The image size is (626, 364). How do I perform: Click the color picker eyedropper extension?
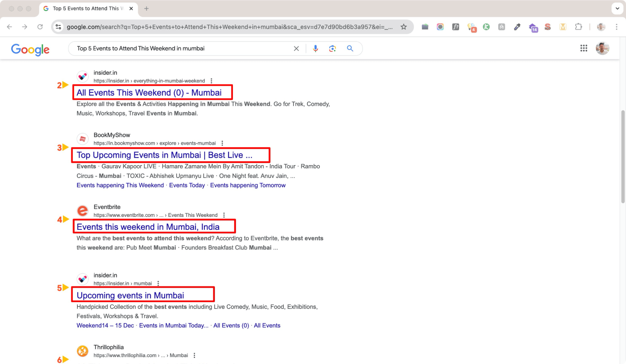[517, 27]
